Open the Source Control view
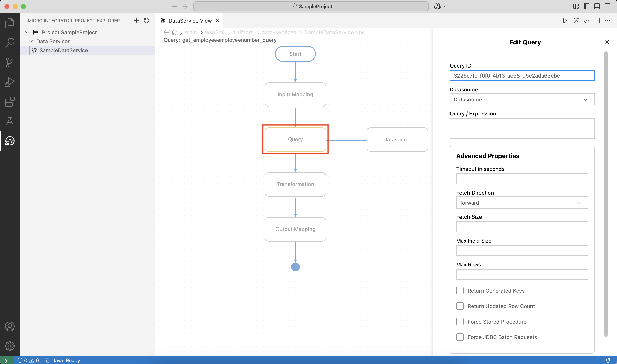 [x=10, y=62]
